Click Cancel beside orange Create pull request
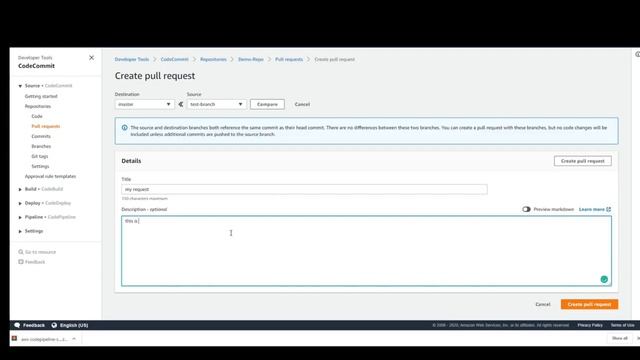Viewport: 640px width, 360px height. 542,304
